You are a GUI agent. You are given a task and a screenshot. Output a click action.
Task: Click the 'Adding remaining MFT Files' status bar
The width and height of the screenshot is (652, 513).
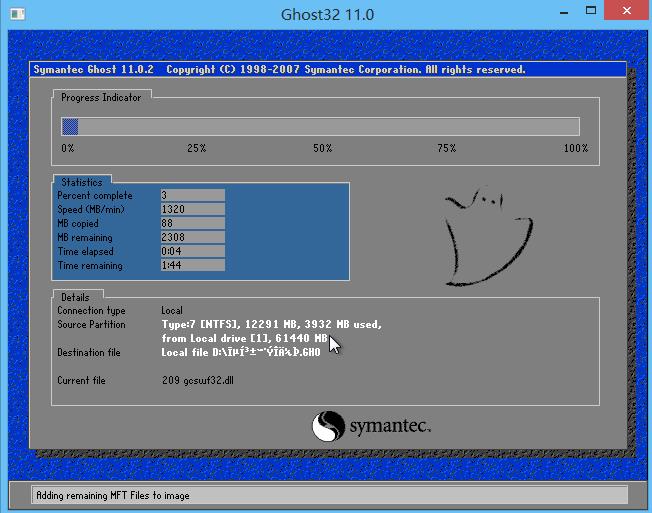tap(329, 495)
